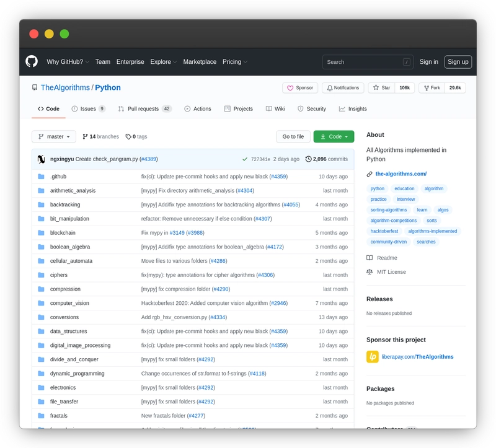496x448 pixels.
Task: Click the book icon next to Readme
Action: pyautogui.click(x=370, y=258)
